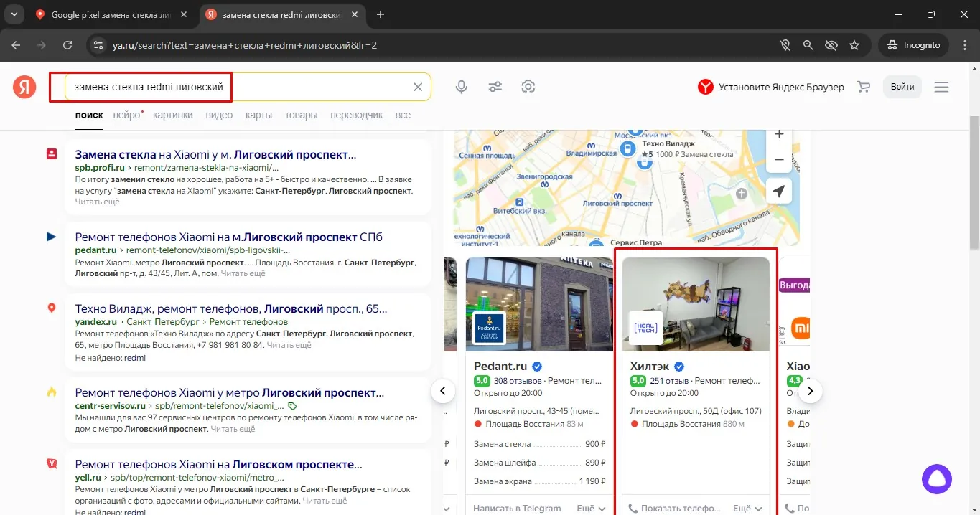Expand Ещё dropdown on Хилтэк card
Screen dimensions: 980x515
[x=747, y=509]
